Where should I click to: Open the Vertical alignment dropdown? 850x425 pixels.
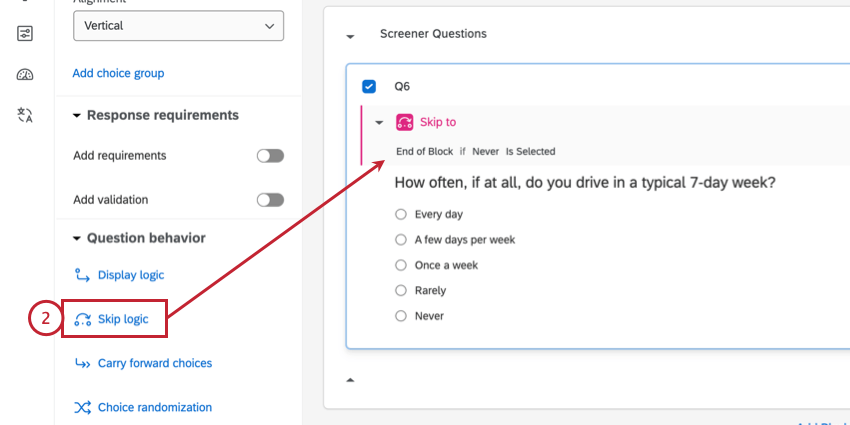[178, 26]
